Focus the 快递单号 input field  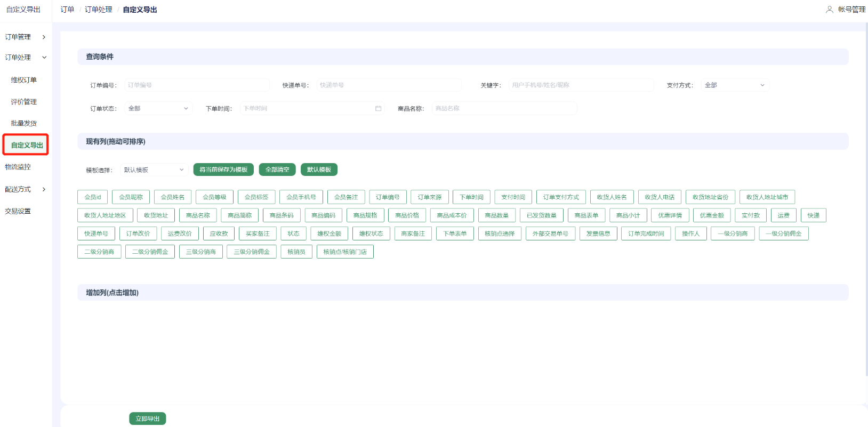389,85
